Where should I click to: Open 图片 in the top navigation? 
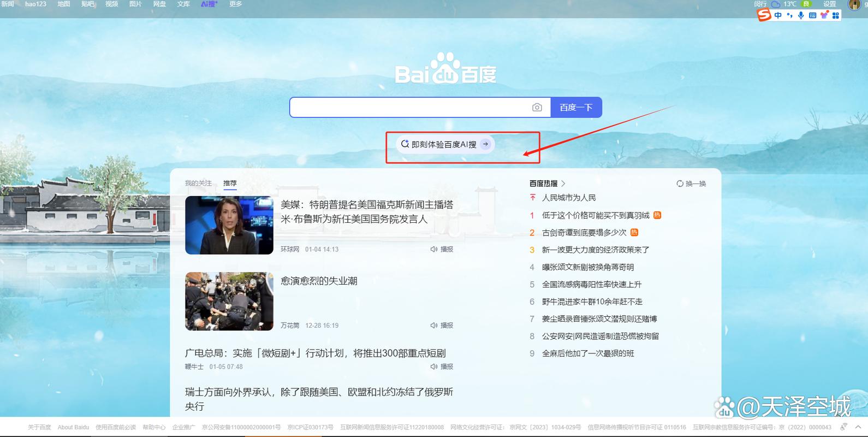[135, 4]
